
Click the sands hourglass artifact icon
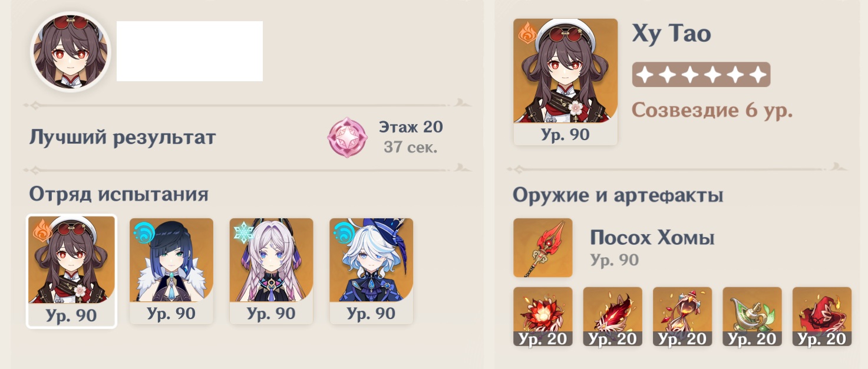(x=682, y=316)
